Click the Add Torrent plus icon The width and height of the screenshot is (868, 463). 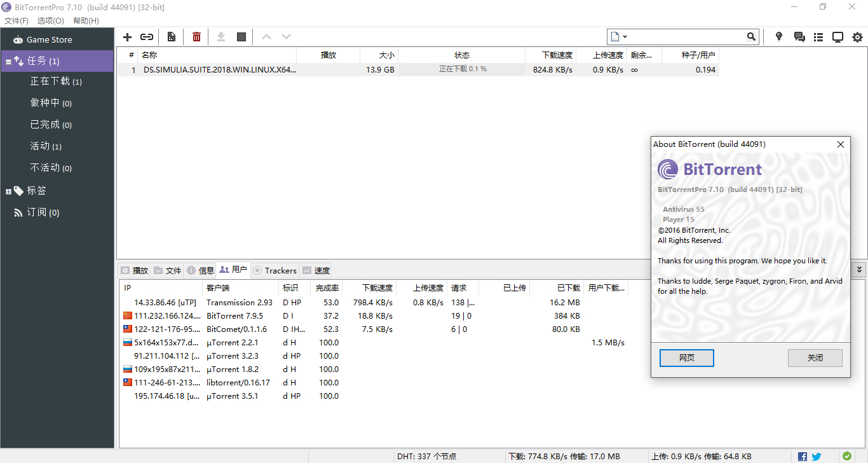click(127, 37)
